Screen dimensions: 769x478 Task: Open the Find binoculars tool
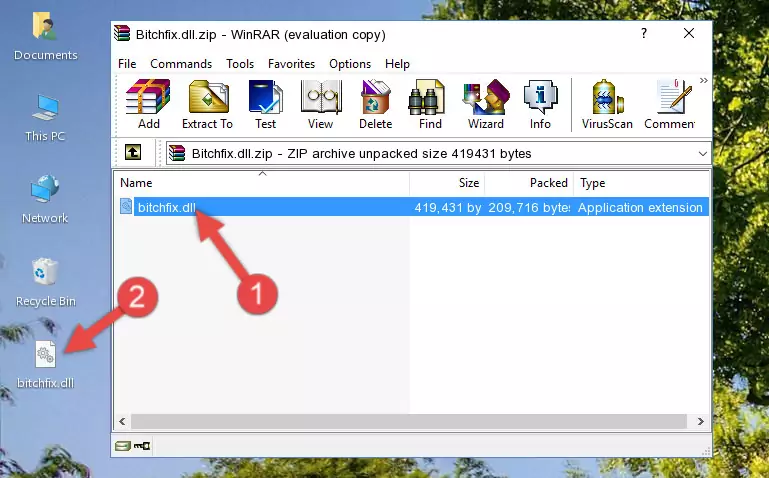point(430,104)
